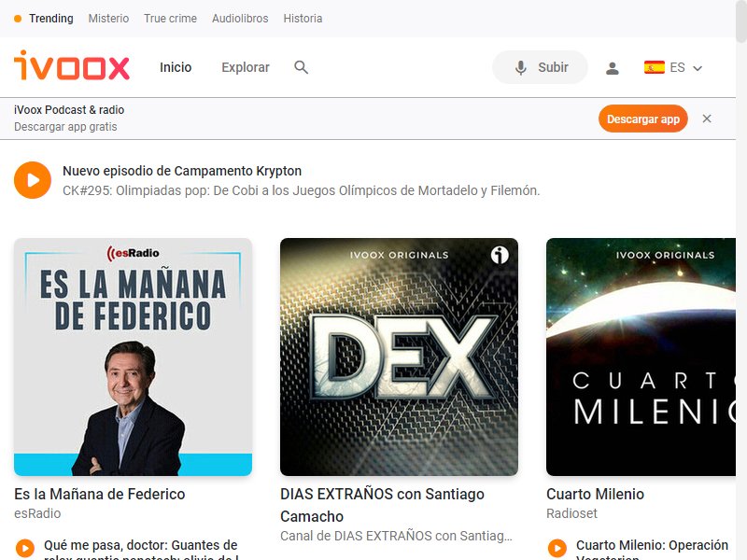The height and width of the screenshot is (560, 747).
Task: Switch to True crime category
Action: 170,19
